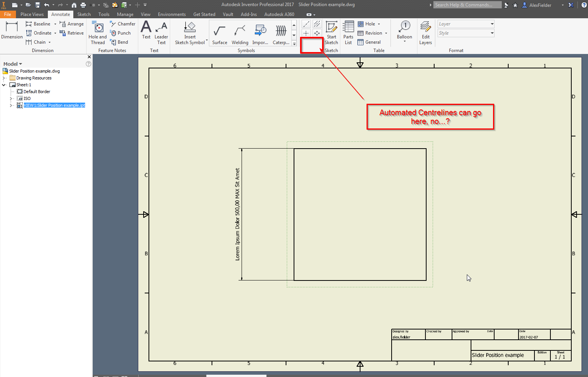
Task: Select the Center Mark tool
Action: pos(306,33)
